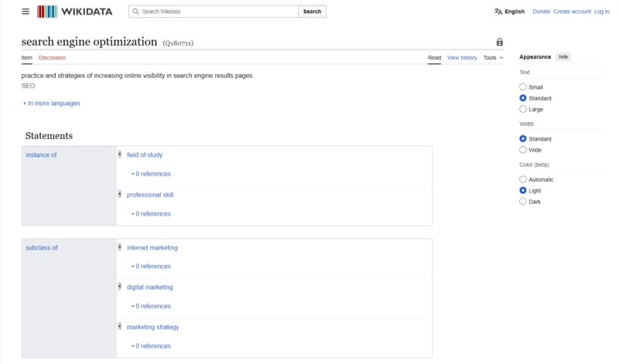Viewport: 619px width, 364px height.
Task: Open the instance of property link
Action: tap(41, 155)
